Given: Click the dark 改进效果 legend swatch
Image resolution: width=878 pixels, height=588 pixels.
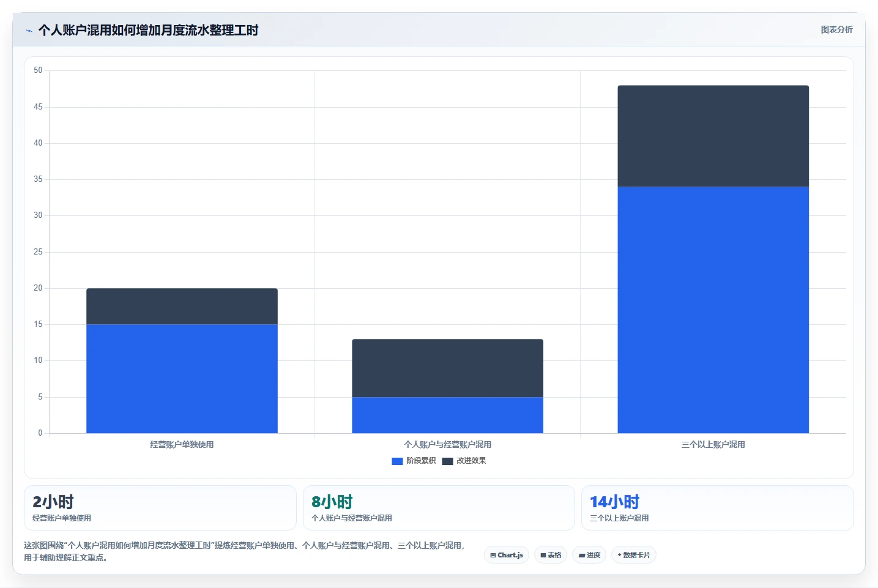Looking at the screenshot, I should tap(447, 461).
